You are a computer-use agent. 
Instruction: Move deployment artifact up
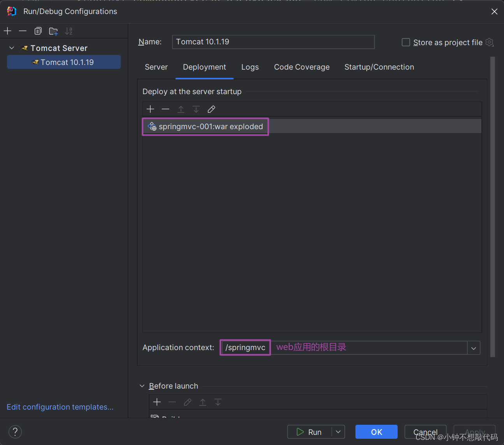point(181,109)
